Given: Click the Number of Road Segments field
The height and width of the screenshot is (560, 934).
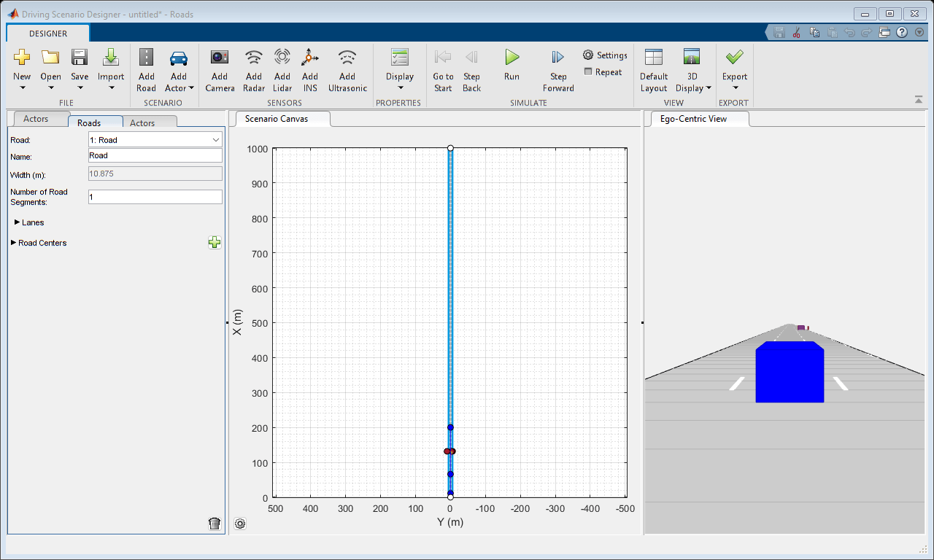Looking at the screenshot, I should tap(155, 197).
